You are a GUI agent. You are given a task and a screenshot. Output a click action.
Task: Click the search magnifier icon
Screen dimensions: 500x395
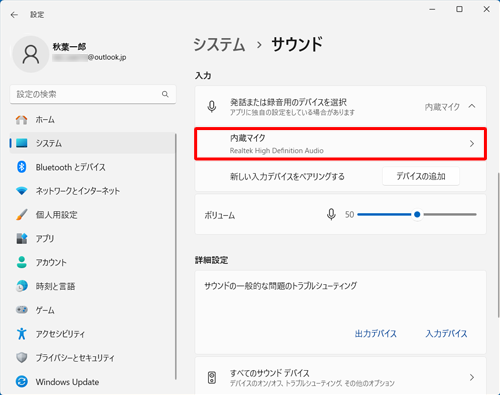[x=165, y=94]
